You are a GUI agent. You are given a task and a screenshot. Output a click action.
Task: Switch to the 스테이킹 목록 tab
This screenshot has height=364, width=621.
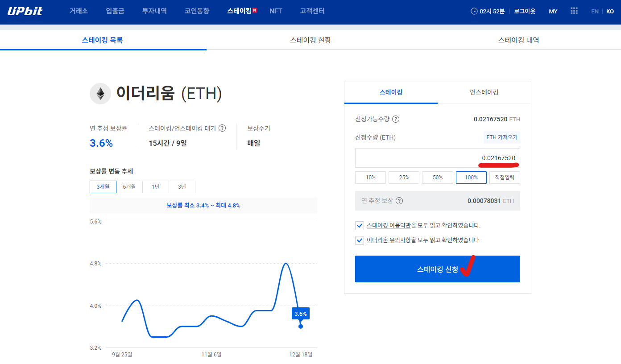(103, 40)
